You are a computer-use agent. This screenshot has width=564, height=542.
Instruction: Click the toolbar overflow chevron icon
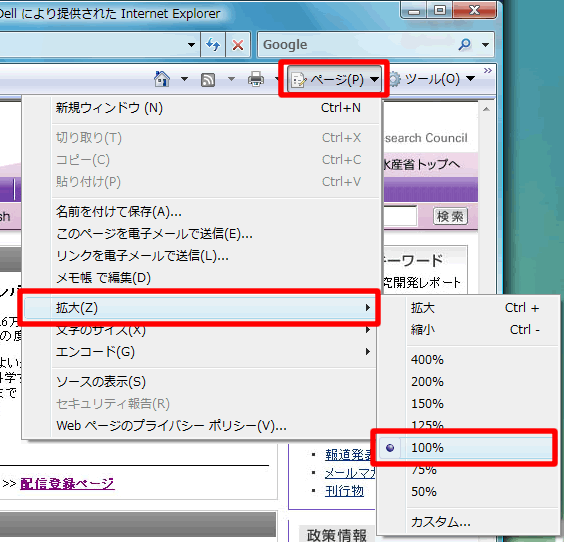tap(487, 70)
